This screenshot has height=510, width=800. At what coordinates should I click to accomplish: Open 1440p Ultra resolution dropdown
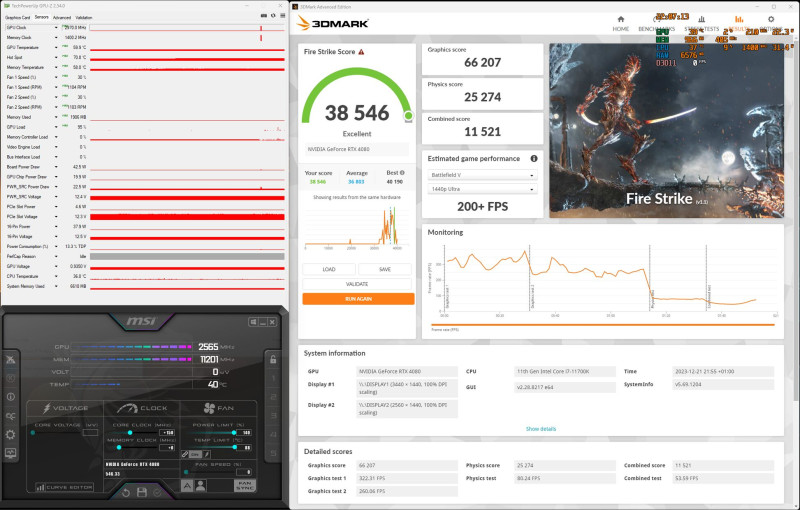click(482, 189)
